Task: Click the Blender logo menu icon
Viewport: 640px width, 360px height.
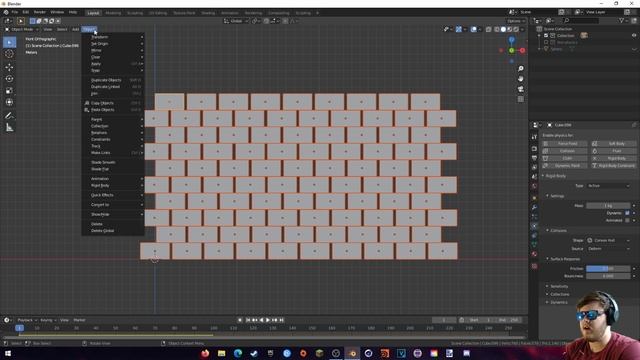Action: pyautogui.click(x=6, y=12)
